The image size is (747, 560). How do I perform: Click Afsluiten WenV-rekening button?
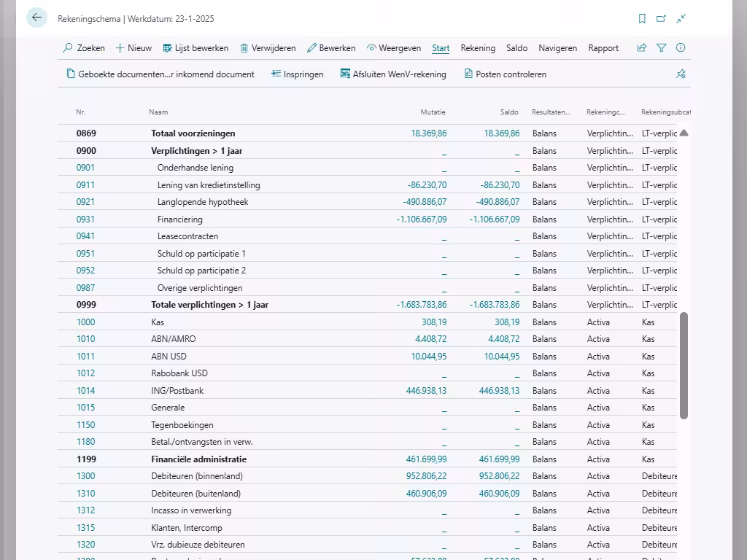tap(392, 74)
